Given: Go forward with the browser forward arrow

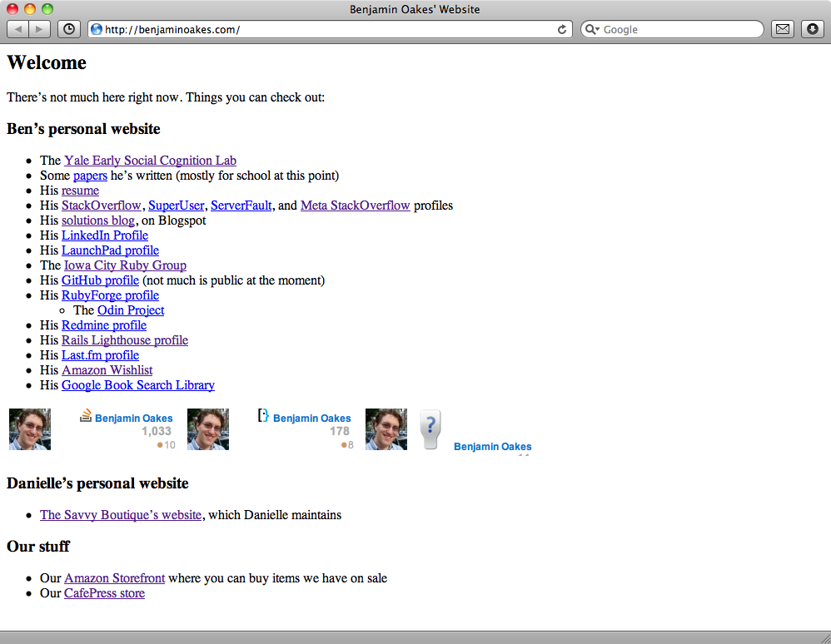Looking at the screenshot, I should pyautogui.click(x=39, y=29).
